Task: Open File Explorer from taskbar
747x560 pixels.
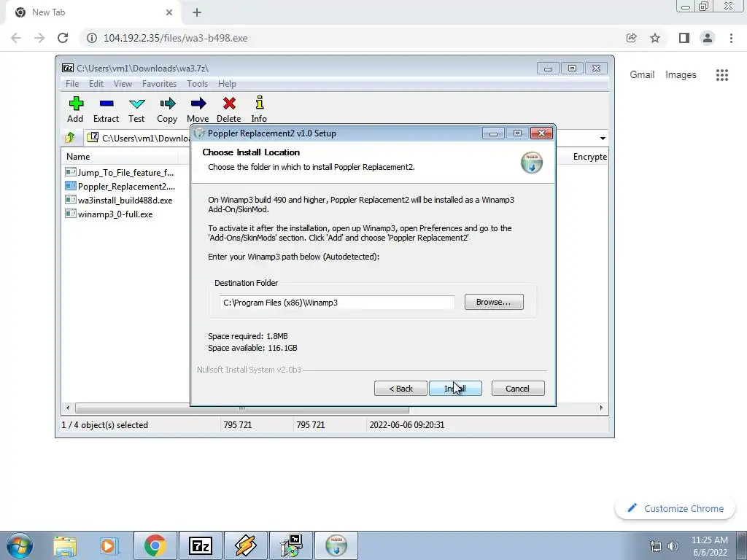Action: point(65,545)
